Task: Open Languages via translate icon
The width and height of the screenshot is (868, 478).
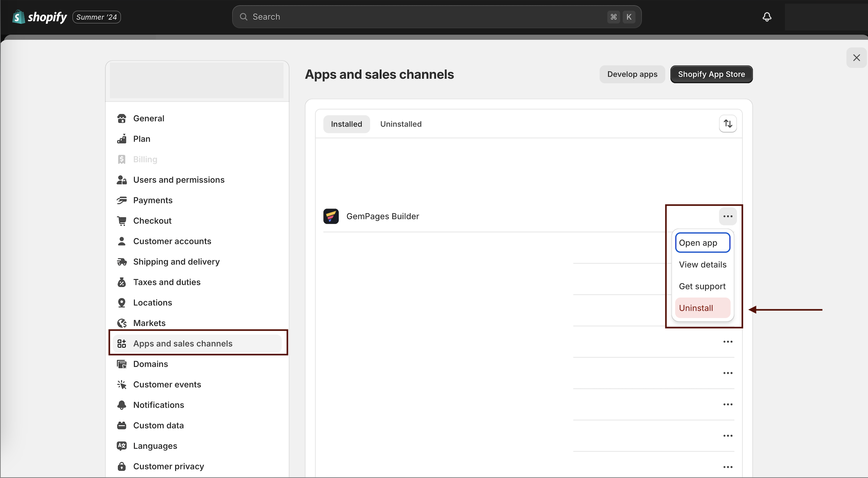Action: (x=122, y=446)
